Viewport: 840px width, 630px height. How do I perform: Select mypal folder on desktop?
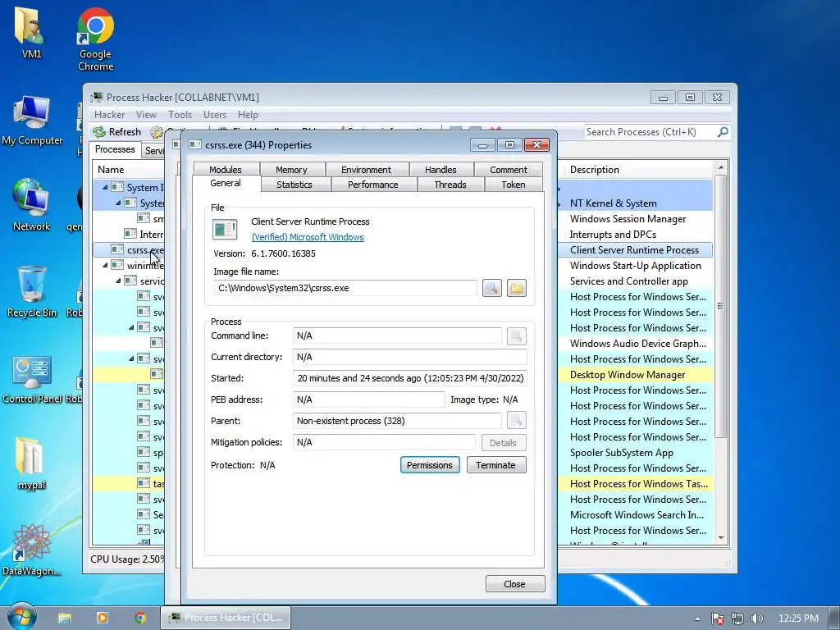click(31, 463)
